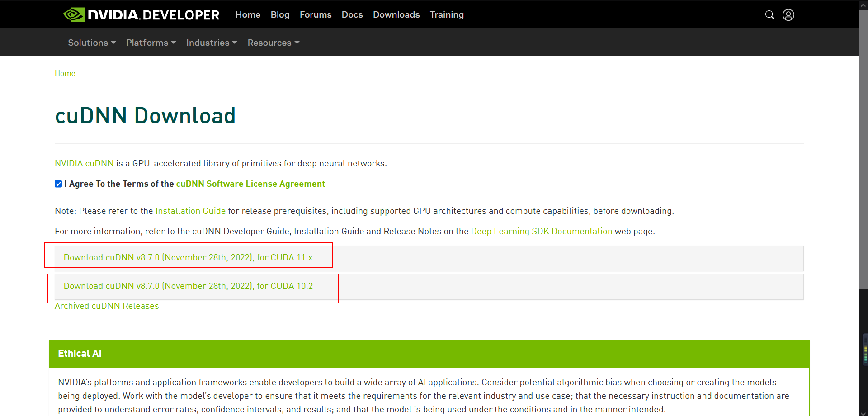Image resolution: width=868 pixels, height=416 pixels.
Task: Open cuDNN Software License Agreement link
Action: 250,184
